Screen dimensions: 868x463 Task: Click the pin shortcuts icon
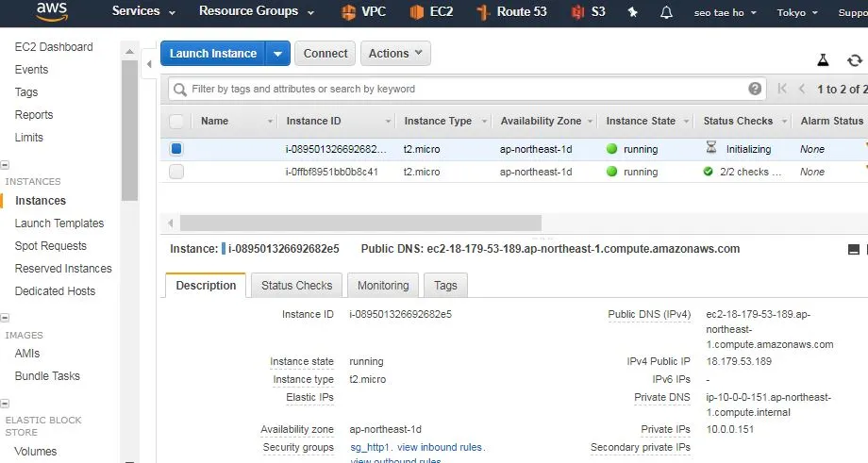pos(633,11)
